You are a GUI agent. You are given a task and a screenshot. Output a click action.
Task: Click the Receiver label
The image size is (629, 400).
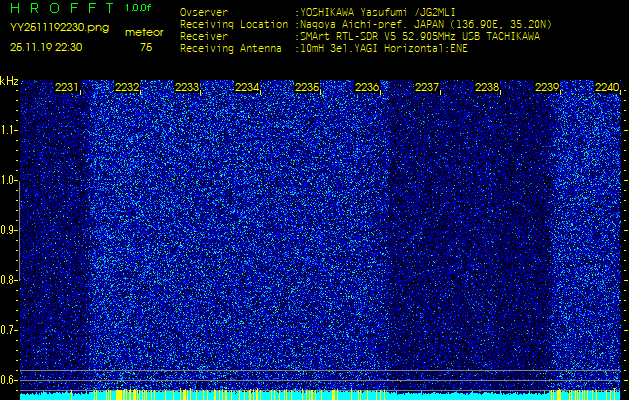tap(204, 37)
